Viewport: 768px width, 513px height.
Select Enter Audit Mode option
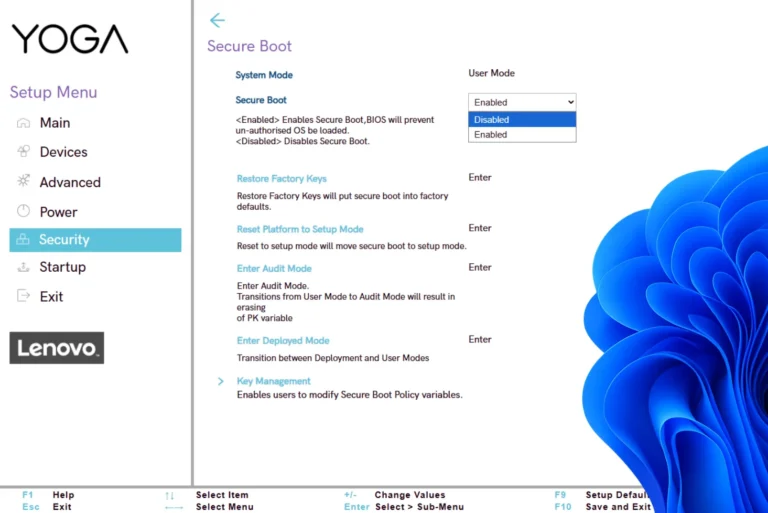274,268
